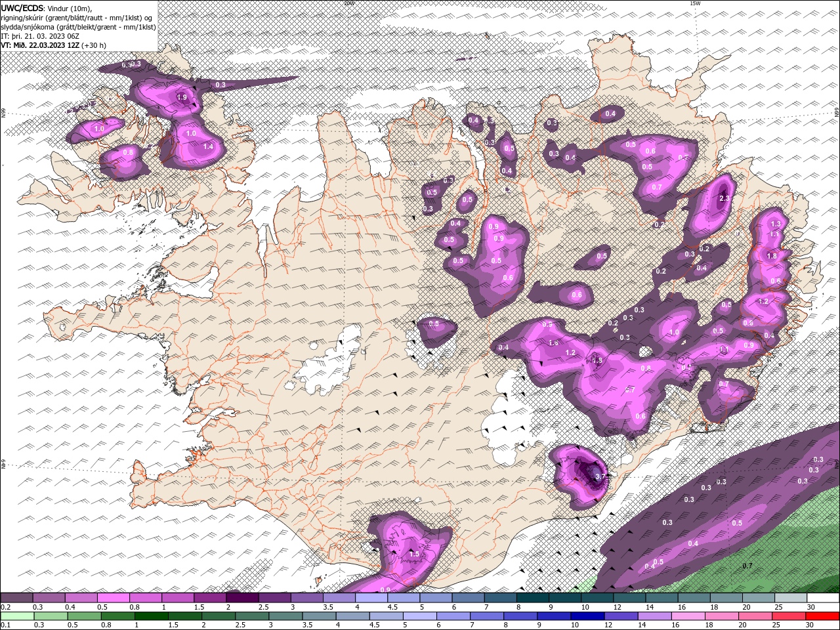Click the '1.8' value on the east coast
This screenshot has width=840, height=630.
point(772,256)
